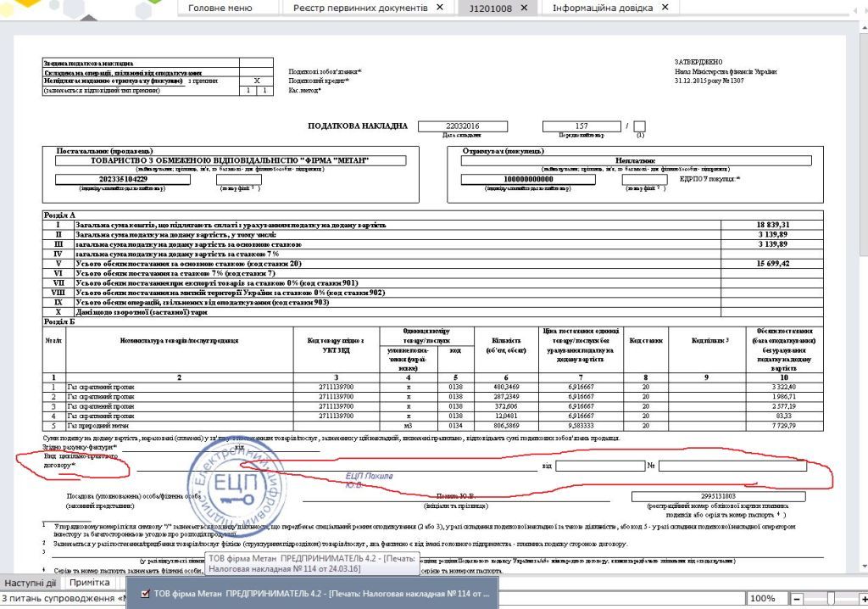Open the Реєстр первинних документів tab
Screen dimensions: 868x609
point(360,8)
